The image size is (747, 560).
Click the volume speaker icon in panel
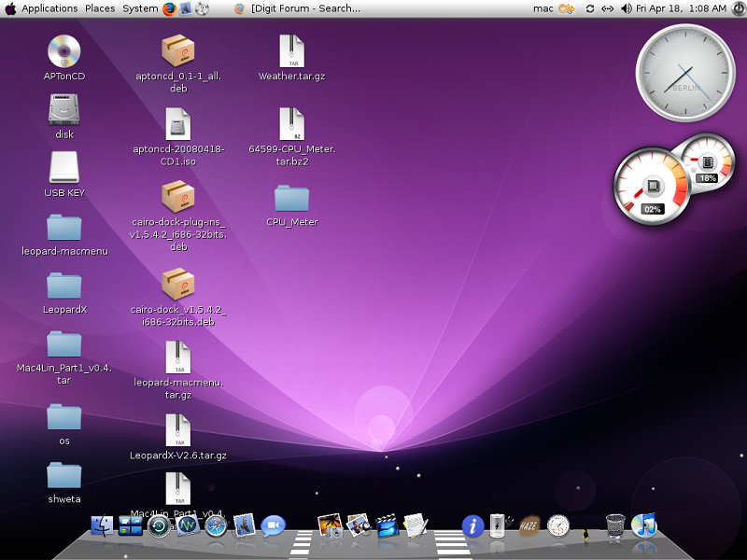coord(626,8)
